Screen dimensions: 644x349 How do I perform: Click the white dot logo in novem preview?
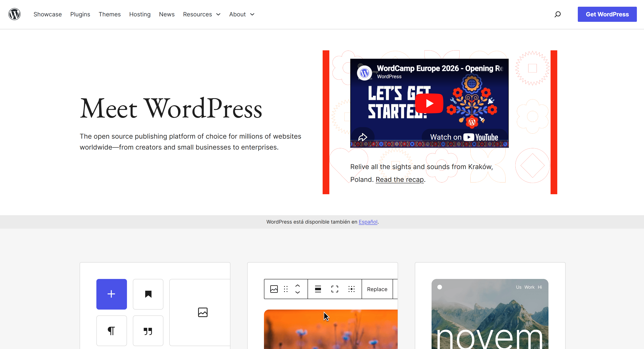(440, 287)
